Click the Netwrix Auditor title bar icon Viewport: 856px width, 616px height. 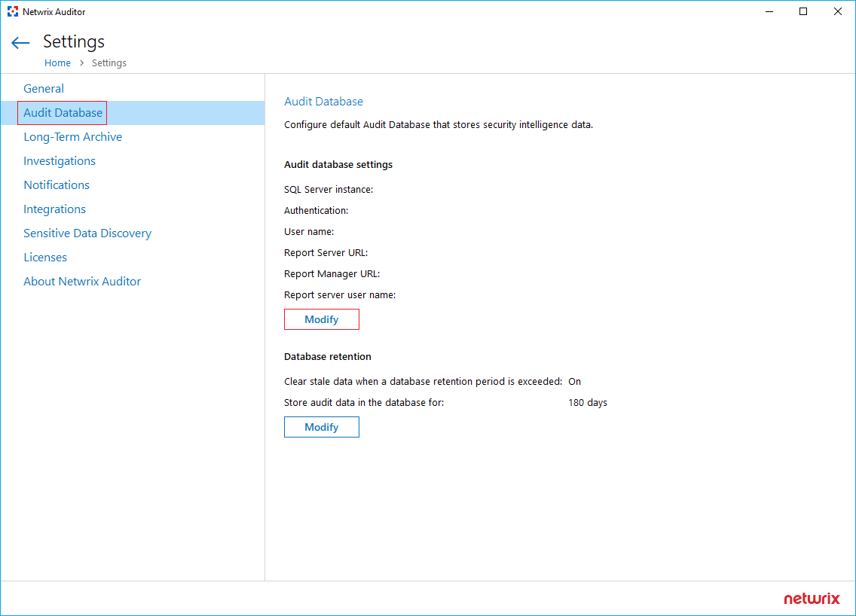click(12, 11)
